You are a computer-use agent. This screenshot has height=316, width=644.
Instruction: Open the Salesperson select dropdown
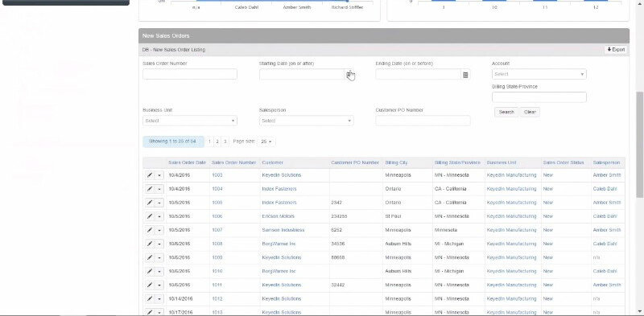point(306,121)
